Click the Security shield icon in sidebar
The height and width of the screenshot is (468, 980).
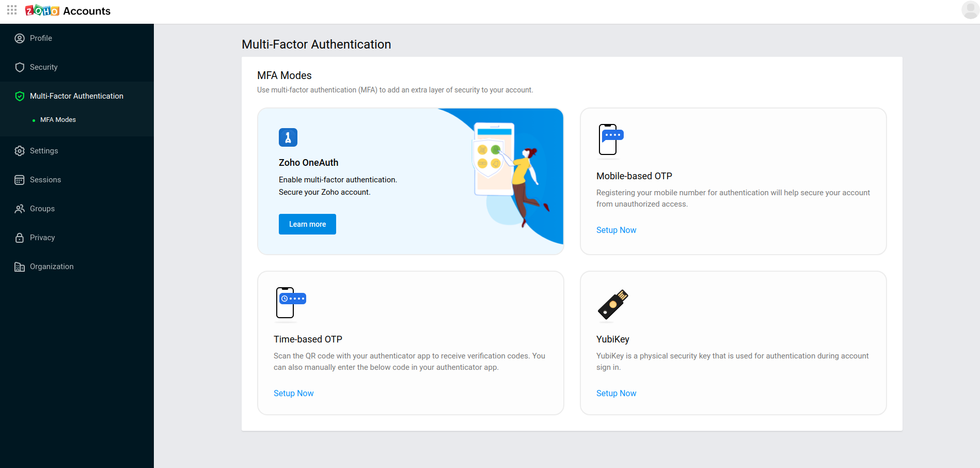20,67
